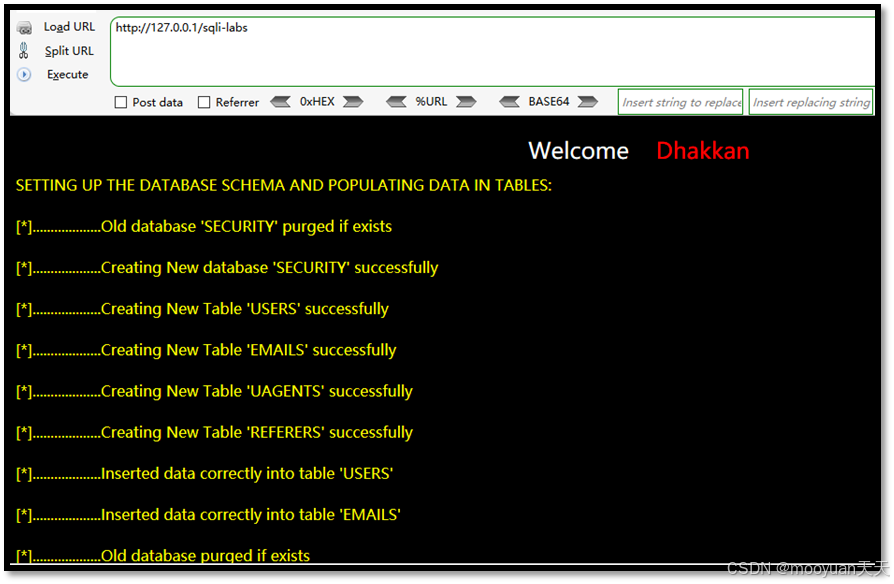Click the Load URL label

click(70, 27)
